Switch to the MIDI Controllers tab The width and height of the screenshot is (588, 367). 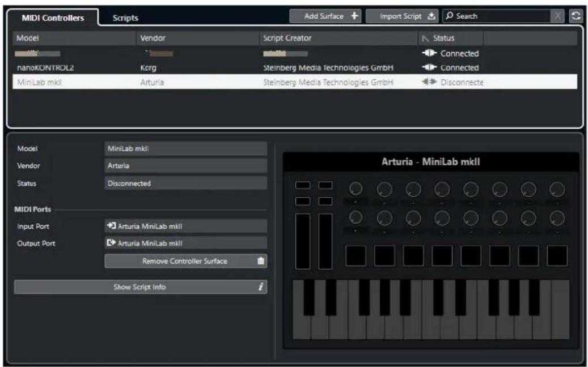(53, 18)
